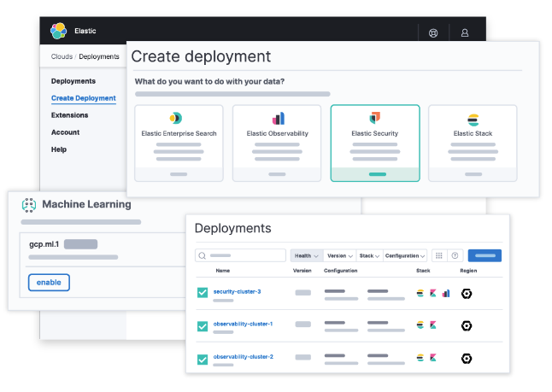Click the Name column header
The image size is (552, 392).
point(222,271)
